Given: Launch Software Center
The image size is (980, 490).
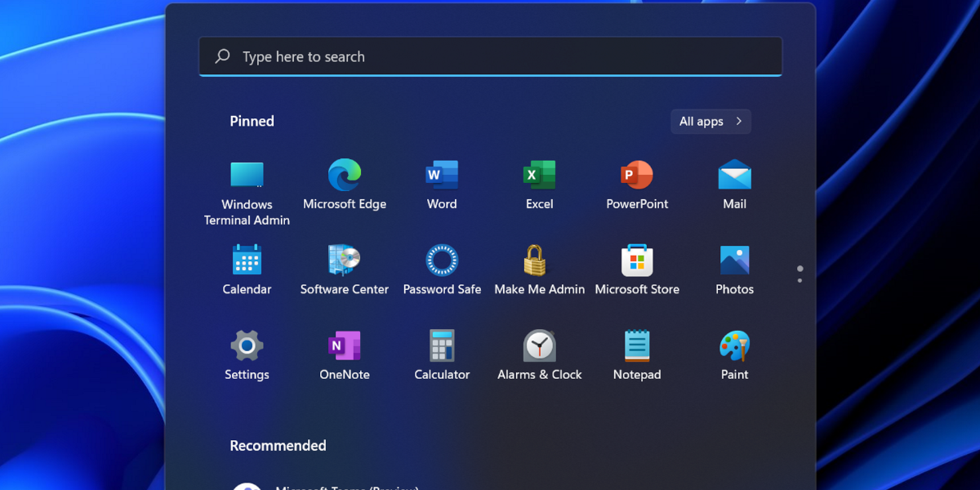Looking at the screenshot, I should tap(345, 270).
